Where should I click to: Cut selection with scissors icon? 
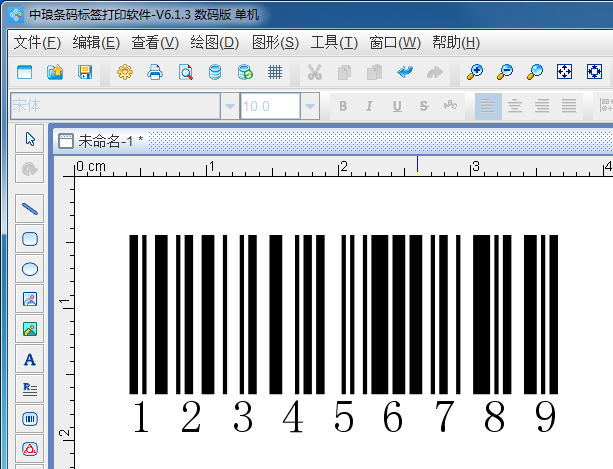tap(315, 72)
